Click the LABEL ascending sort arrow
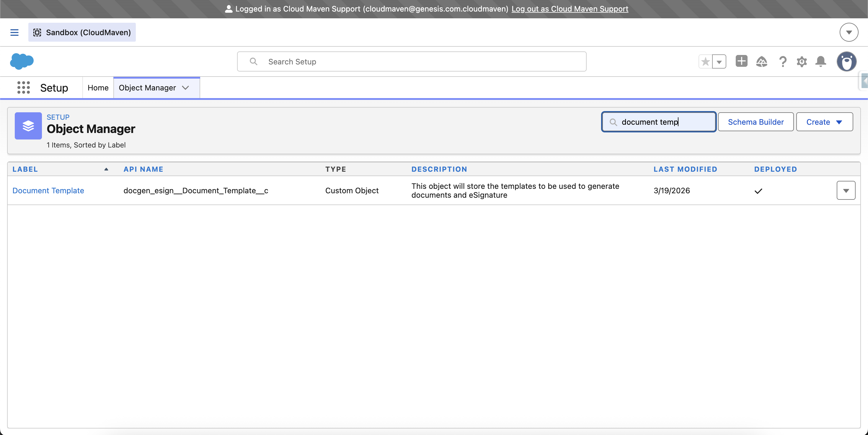 click(x=106, y=169)
